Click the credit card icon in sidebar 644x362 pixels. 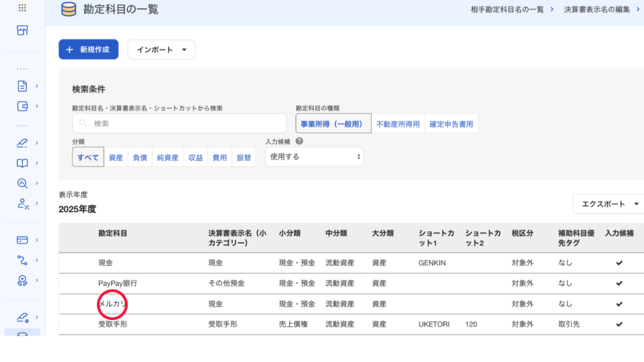pos(22,240)
